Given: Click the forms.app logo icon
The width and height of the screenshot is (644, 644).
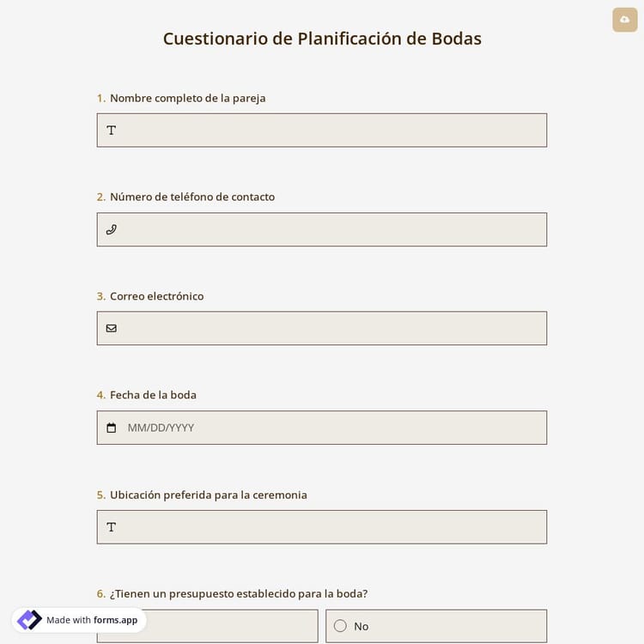Looking at the screenshot, I should coord(29,620).
